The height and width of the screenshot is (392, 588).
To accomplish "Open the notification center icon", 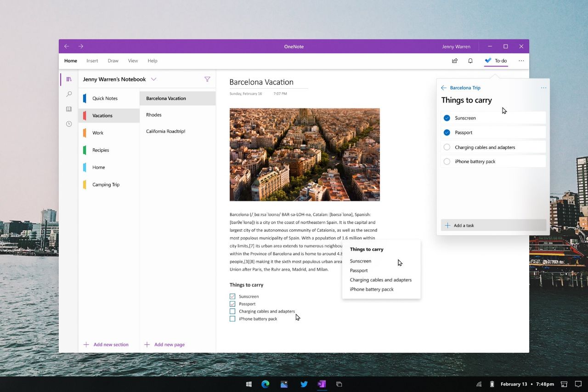I will pos(578,384).
